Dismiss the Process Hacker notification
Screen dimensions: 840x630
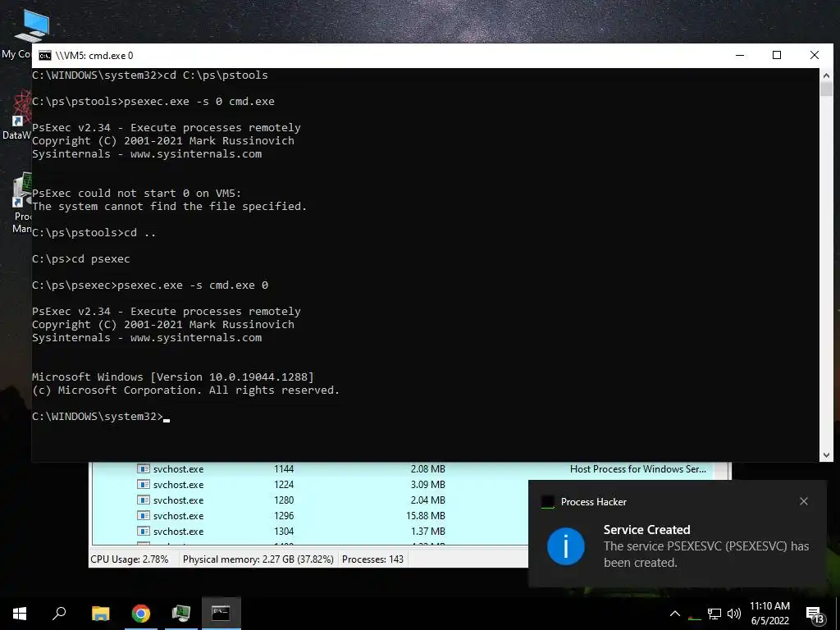tap(804, 501)
